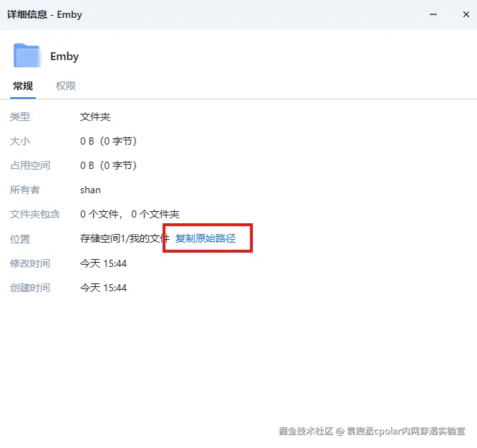Click the 修改时间 label
This screenshot has width=477, height=448.
30,263
